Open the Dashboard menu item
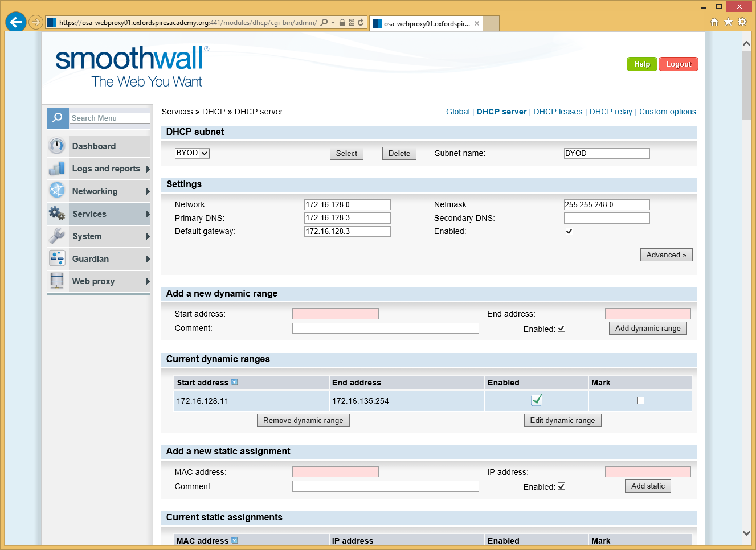This screenshot has width=756, height=550. 99,146
